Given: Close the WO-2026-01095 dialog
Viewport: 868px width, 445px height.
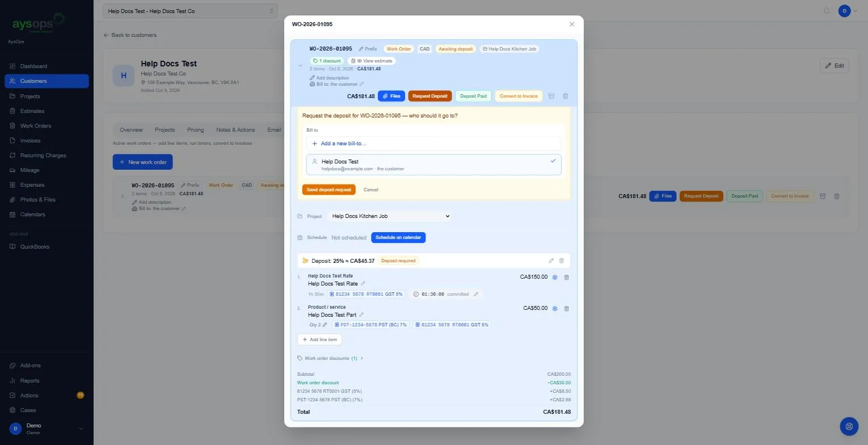Looking at the screenshot, I should 572,24.
